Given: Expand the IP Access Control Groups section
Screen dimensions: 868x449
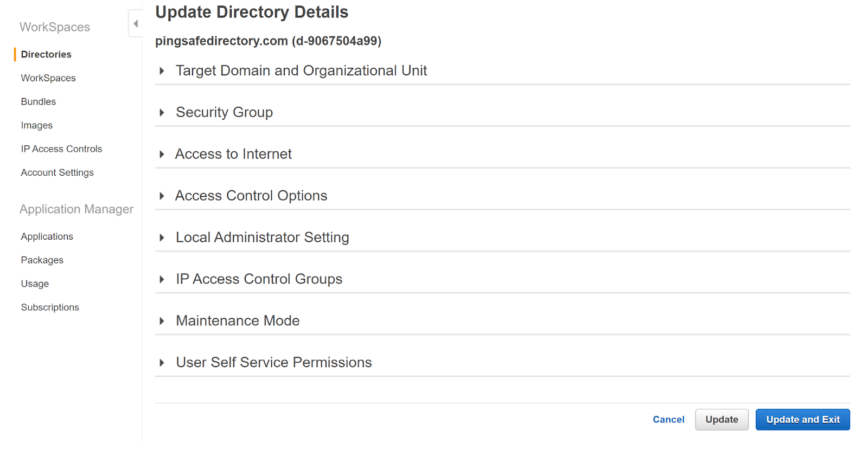Looking at the screenshot, I should (x=162, y=280).
